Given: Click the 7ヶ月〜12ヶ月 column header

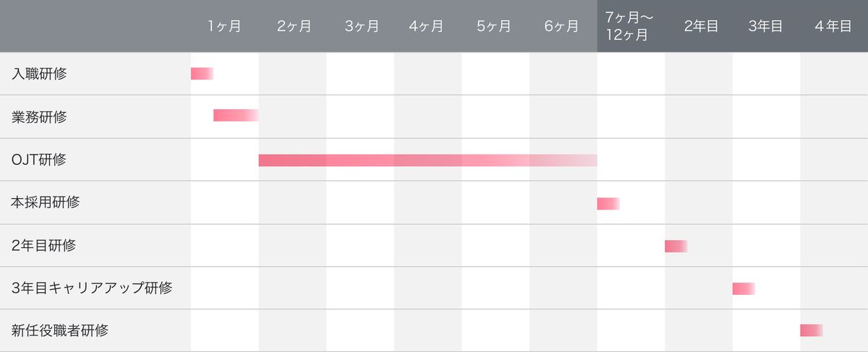Looking at the screenshot, I should click(626, 27).
